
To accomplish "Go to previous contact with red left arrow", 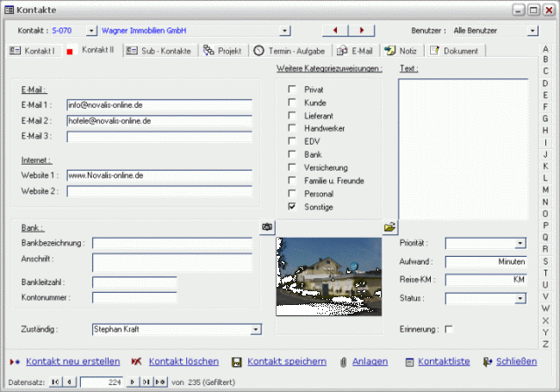I will tap(336, 30).
